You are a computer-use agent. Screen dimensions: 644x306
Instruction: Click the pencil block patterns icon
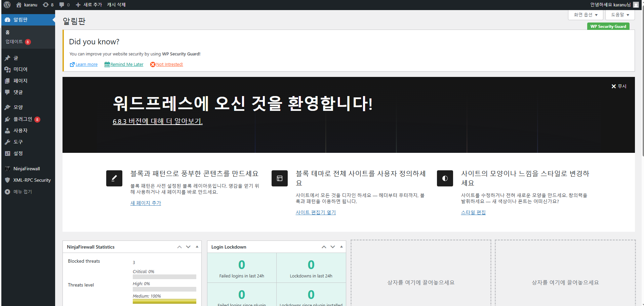[x=114, y=178]
